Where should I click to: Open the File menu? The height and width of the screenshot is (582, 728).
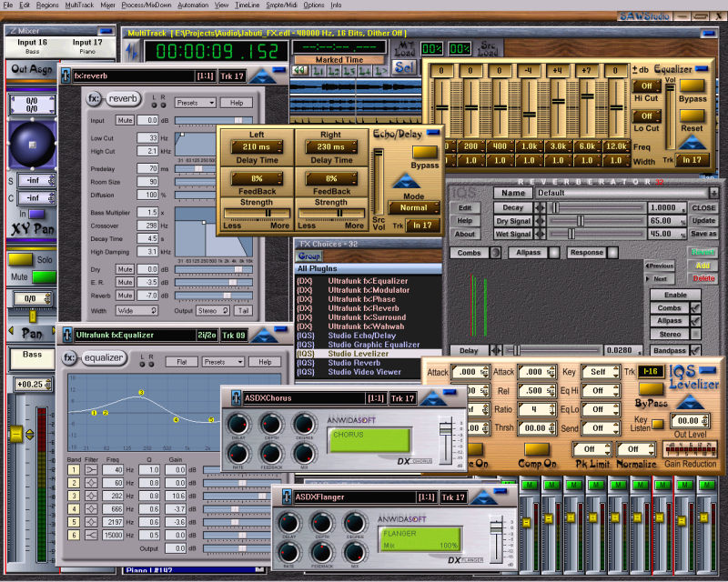(8, 5)
